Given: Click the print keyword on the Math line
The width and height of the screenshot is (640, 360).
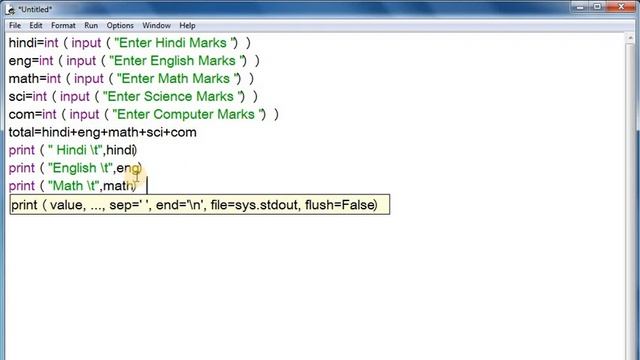Looking at the screenshot, I should coord(22,186).
